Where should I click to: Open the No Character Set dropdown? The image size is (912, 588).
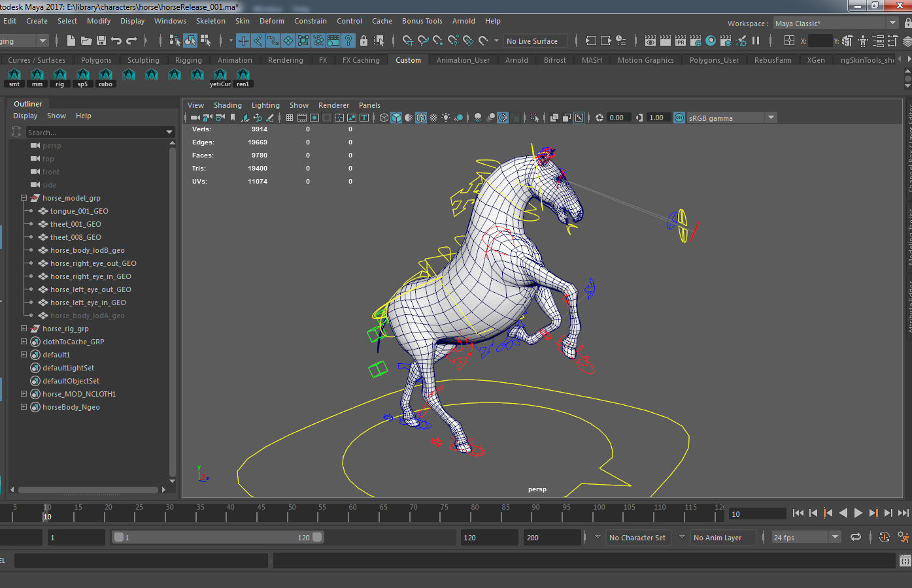(639, 538)
